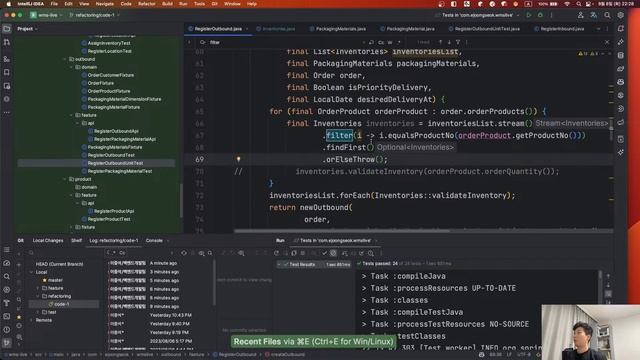Click the intention lightbulb on line 69

coord(238,159)
